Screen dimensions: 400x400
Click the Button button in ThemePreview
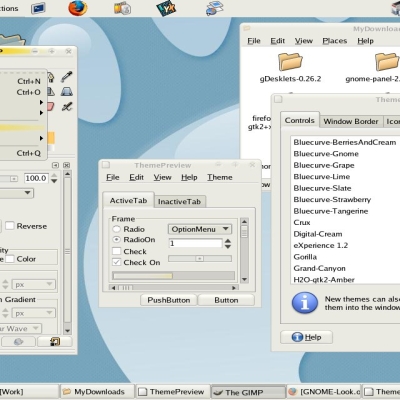click(226, 300)
